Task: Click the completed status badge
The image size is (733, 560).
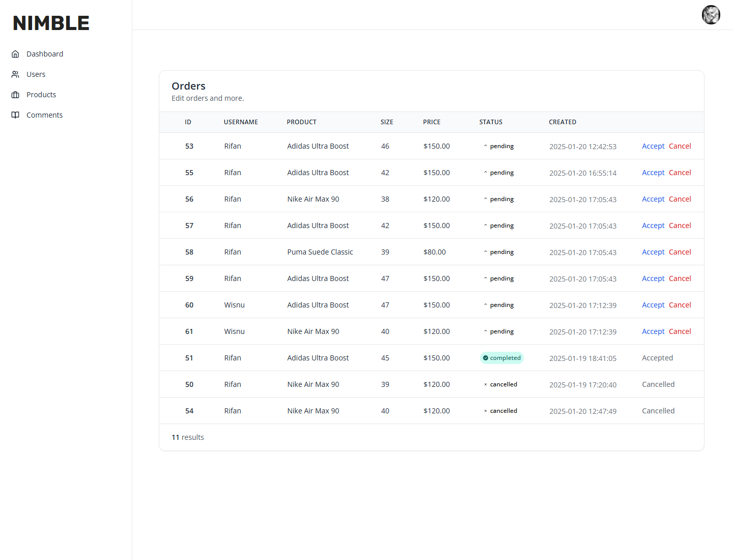Action: [502, 358]
